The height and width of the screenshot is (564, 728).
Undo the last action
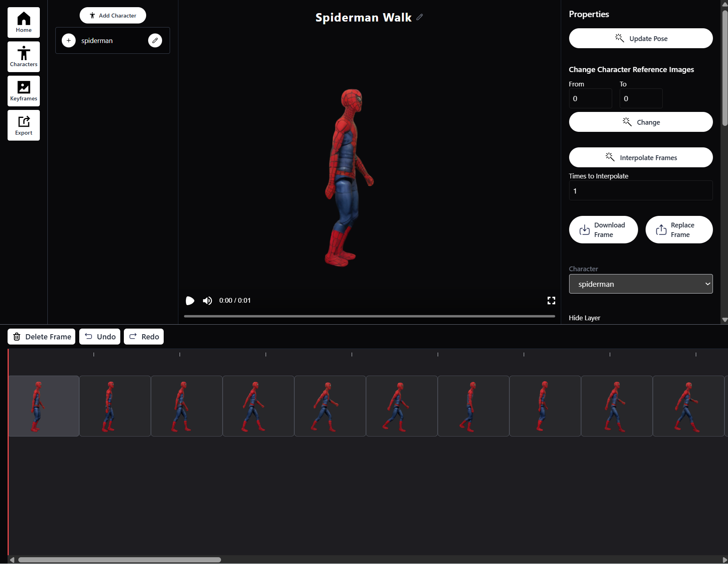pyautogui.click(x=100, y=337)
